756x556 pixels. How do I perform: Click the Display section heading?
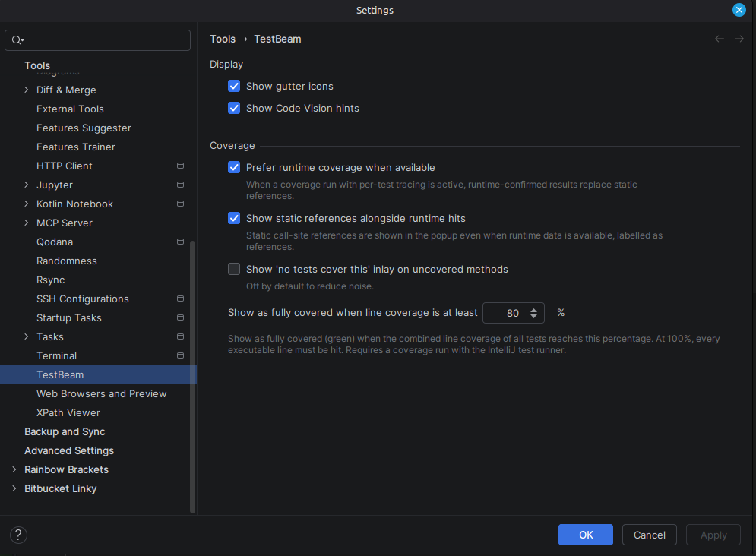point(226,64)
